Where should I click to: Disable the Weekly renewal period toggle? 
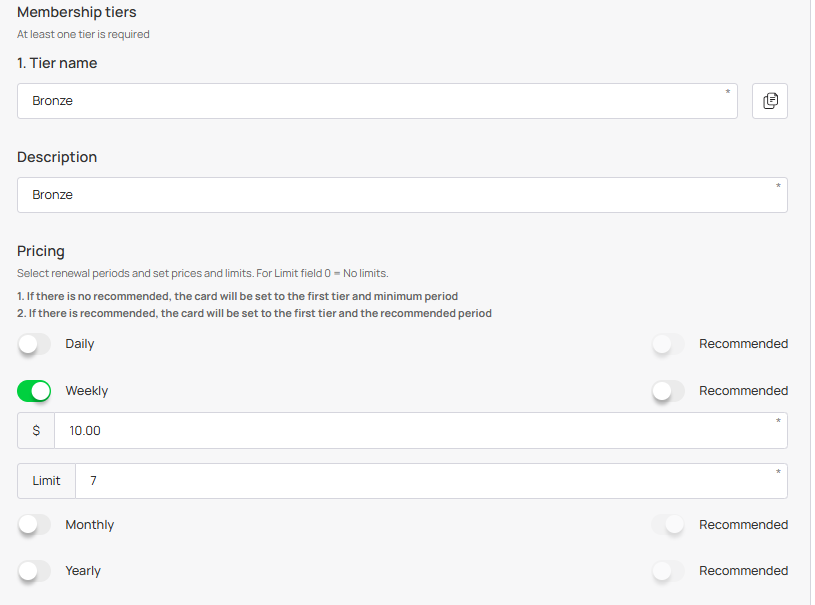tap(34, 391)
